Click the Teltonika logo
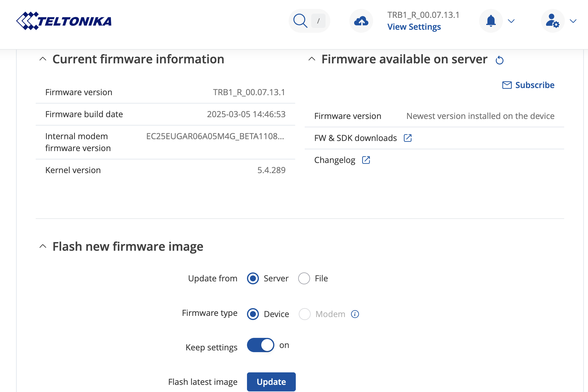Screen dimensions: 588x392 point(64,21)
